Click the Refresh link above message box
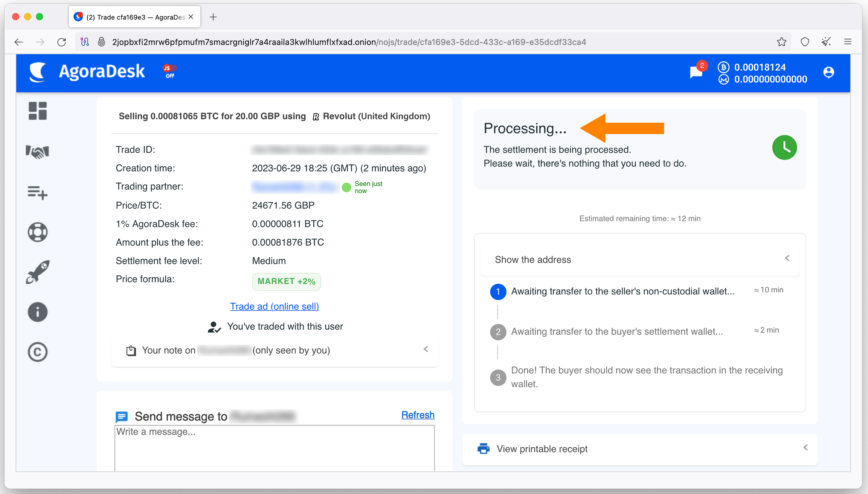Viewport: 868px width, 494px height. coord(418,415)
